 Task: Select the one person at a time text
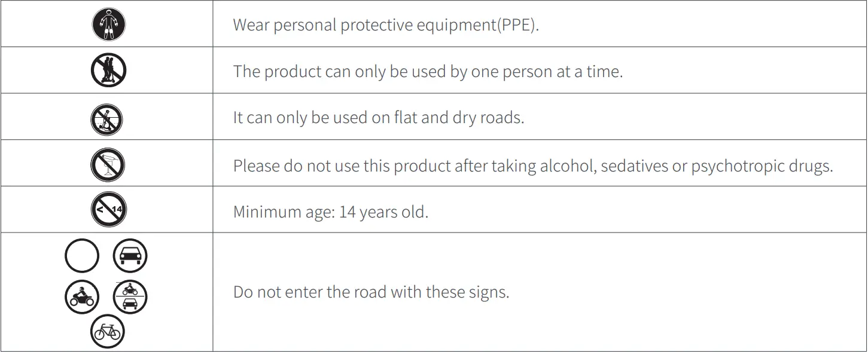[x=428, y=72]
